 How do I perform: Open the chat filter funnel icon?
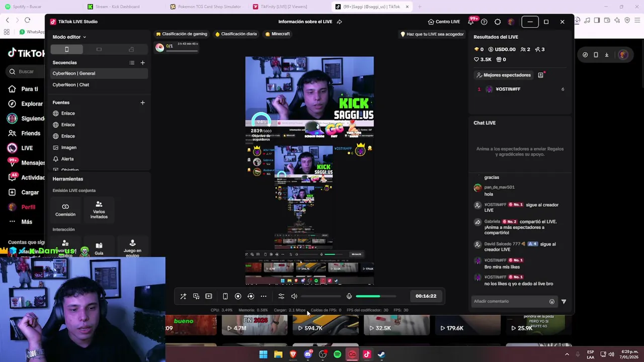click(x=563, y=302)
